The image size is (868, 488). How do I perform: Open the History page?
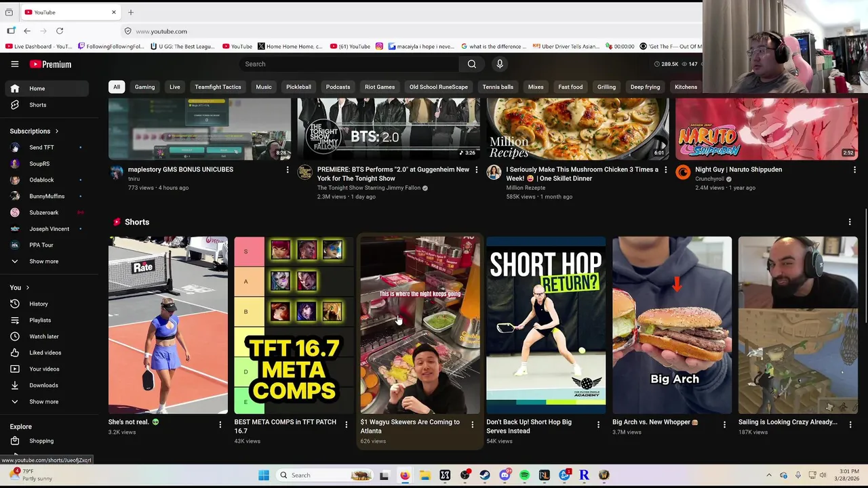click(x=47, y=304)
